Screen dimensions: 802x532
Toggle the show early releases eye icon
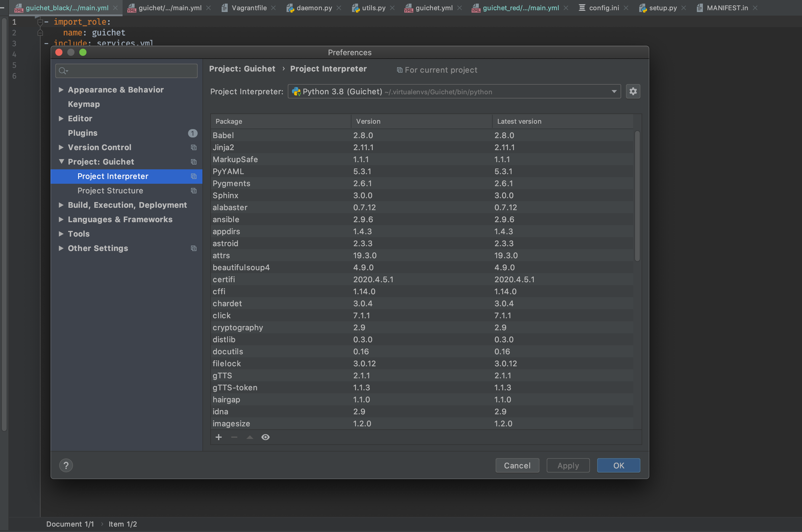pyautogui.click(x=266, y=437)
